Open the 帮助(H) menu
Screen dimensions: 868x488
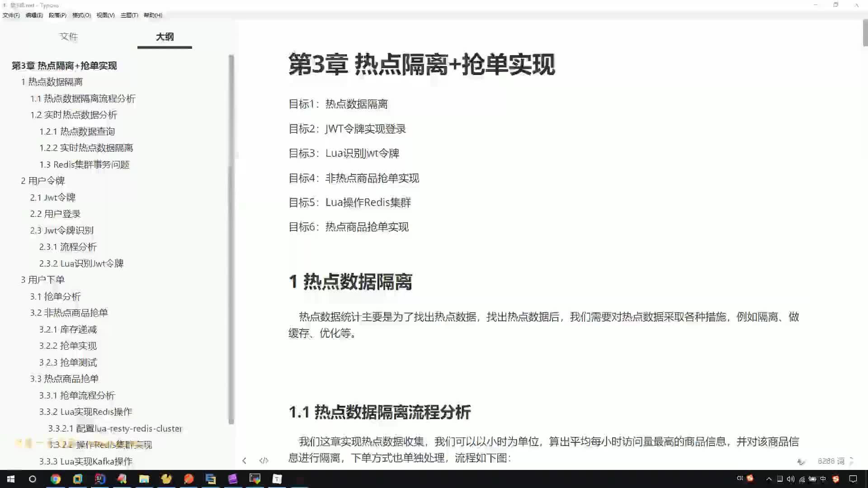point(153,15)
